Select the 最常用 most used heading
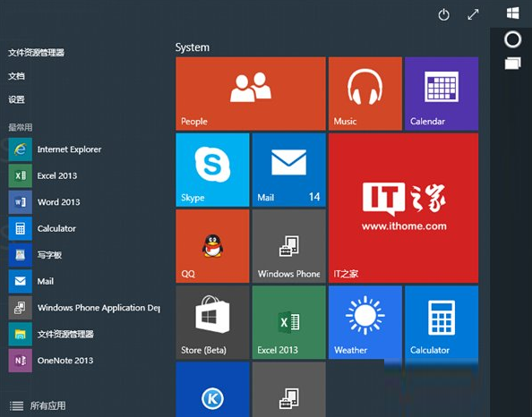 21,127
